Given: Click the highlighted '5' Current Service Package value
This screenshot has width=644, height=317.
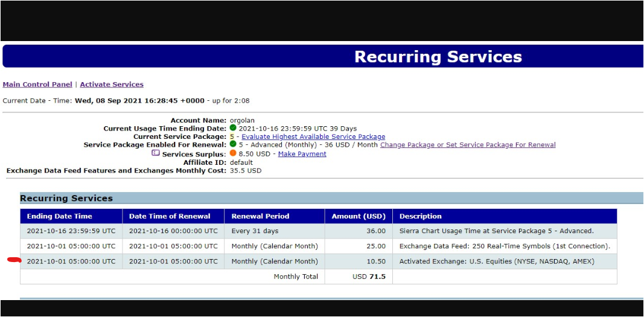Looking at the screenshot, I should [x=232, y=136].
